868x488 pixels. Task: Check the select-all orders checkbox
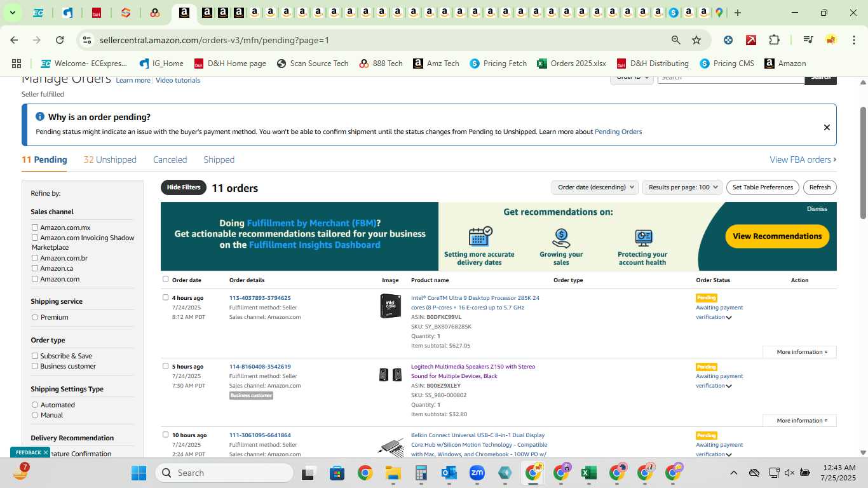tap(166, 279)
